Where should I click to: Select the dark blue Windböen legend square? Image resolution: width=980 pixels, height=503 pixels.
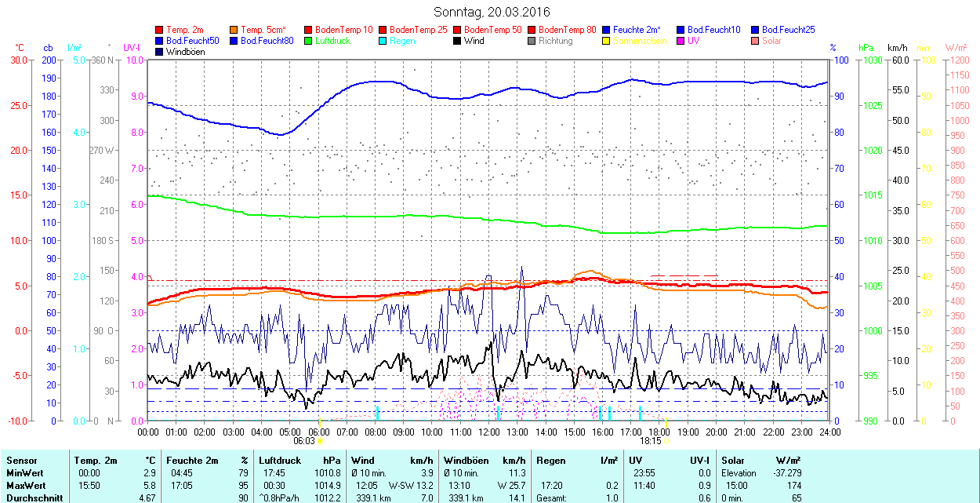pyautogui.click(x=160, y=52)
